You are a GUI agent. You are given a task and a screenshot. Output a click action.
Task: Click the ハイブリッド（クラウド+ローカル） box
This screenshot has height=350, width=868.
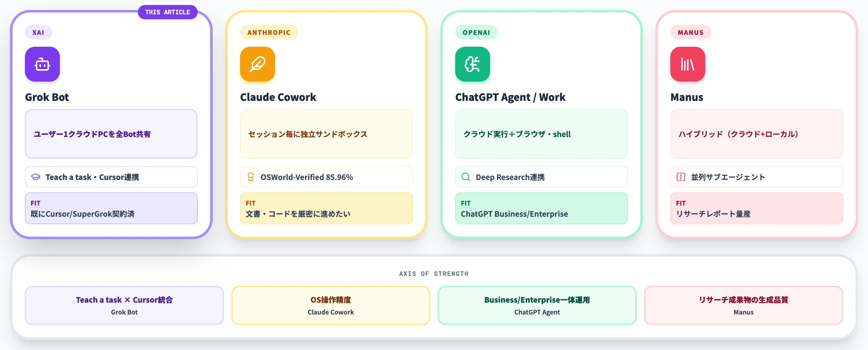tap(756, 134)
